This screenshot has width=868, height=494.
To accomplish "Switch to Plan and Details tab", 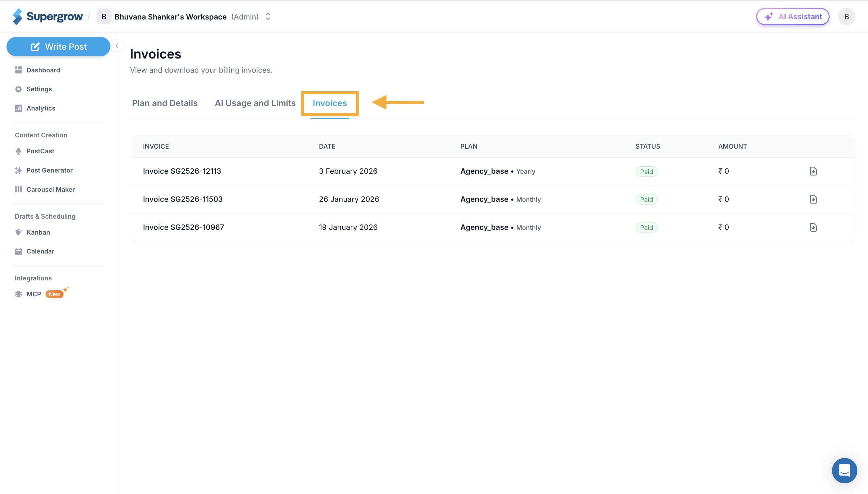I will pyautogui.click(x=165, y=103).
